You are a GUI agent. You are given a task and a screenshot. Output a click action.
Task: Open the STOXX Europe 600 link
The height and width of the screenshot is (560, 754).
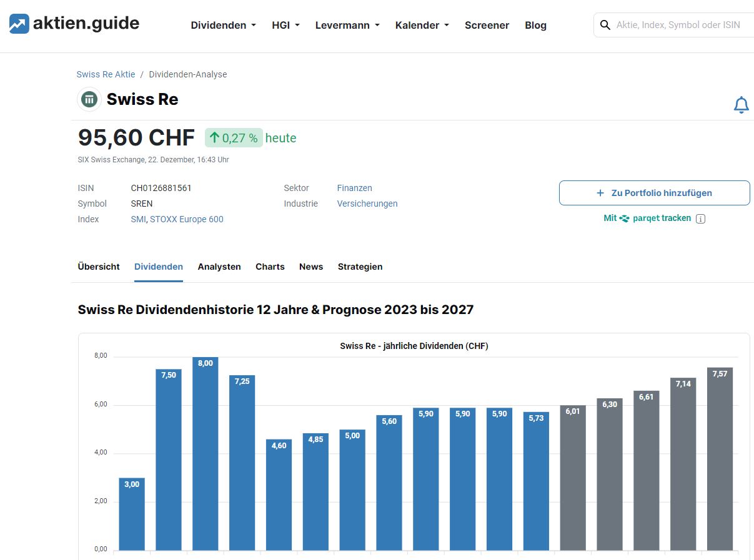[x=187, y=219]
